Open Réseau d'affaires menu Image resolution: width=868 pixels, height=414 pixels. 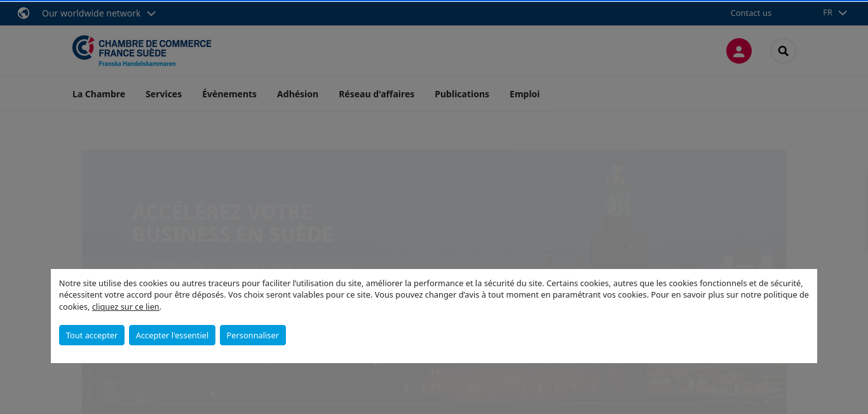[x=376, y=94]
